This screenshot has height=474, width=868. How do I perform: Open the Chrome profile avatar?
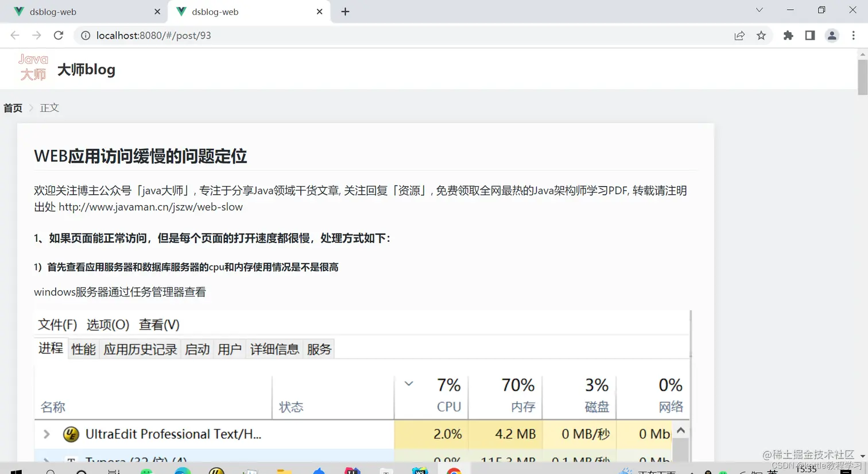click(832, 36)
